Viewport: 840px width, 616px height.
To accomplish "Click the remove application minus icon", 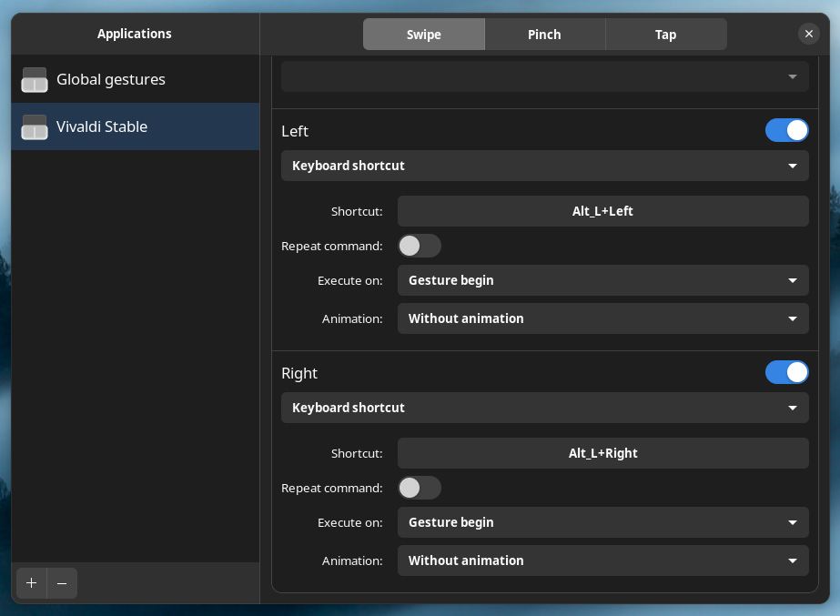I will coord(62,583).
